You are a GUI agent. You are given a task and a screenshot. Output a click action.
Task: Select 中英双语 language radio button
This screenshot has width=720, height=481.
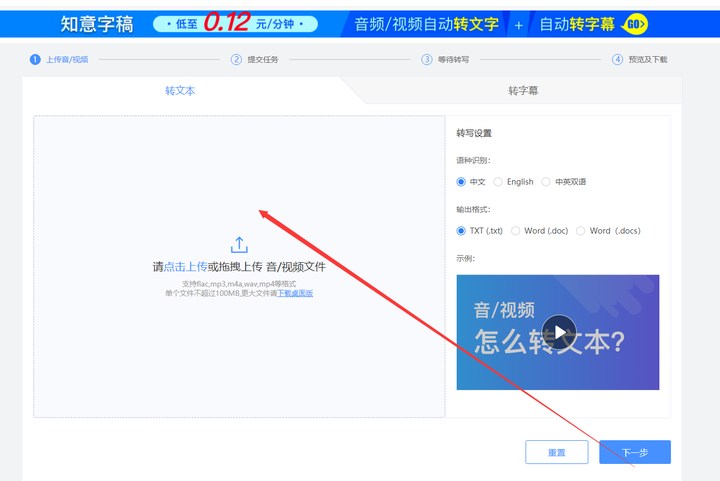pos(546,182)
